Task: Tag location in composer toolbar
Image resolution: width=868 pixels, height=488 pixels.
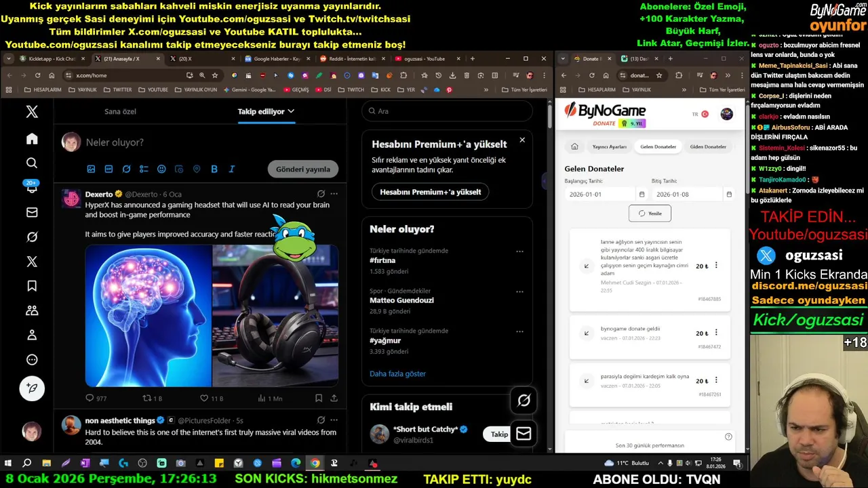Action: point(197,169)
